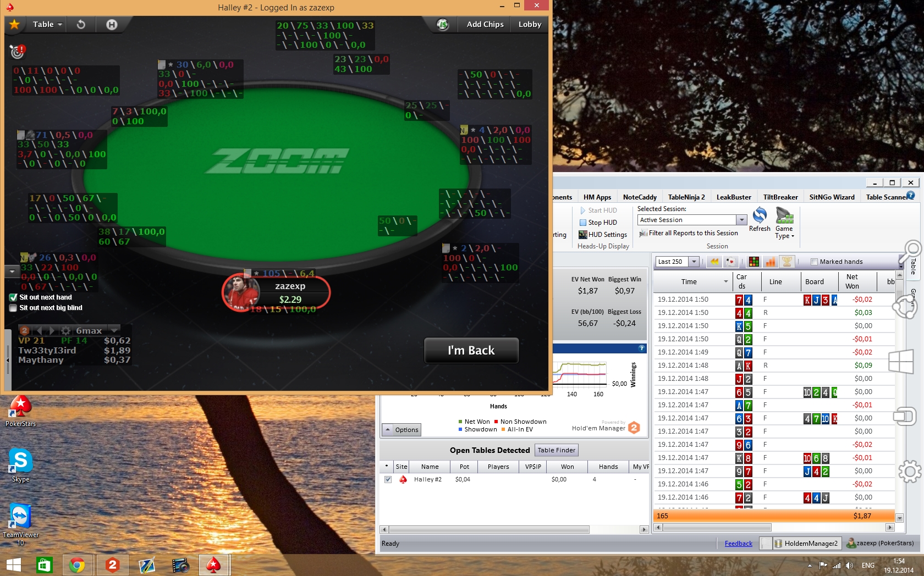Click the yellow rewind arrows report icon
This screenshot has height=576, width=924.
click(x=714, y=262)
